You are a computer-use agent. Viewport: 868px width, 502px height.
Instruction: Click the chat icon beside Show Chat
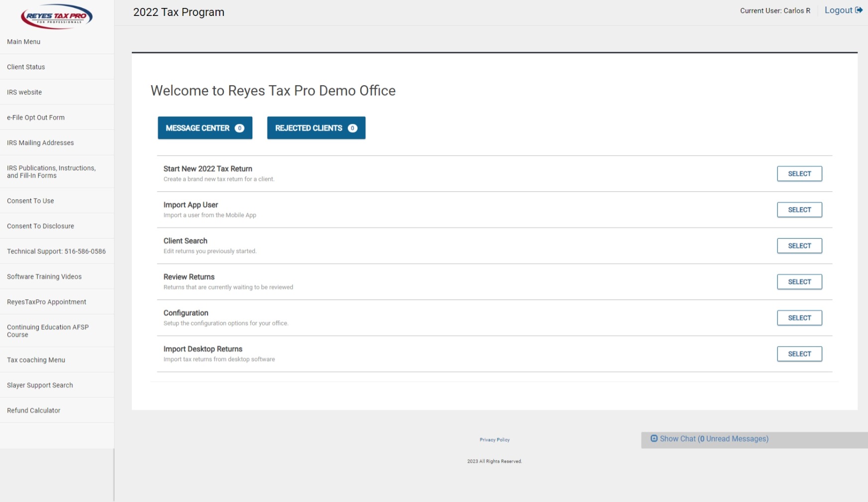654,438
